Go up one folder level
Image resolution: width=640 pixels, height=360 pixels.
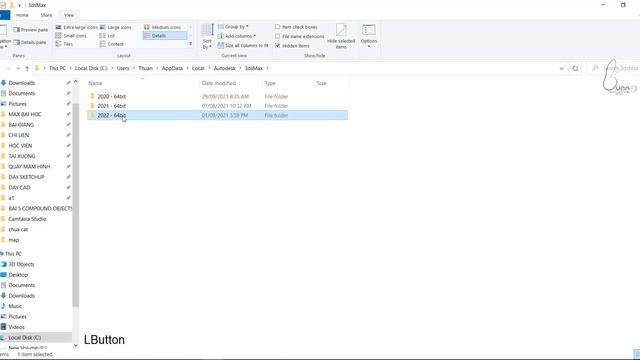(x=27, y=68)
